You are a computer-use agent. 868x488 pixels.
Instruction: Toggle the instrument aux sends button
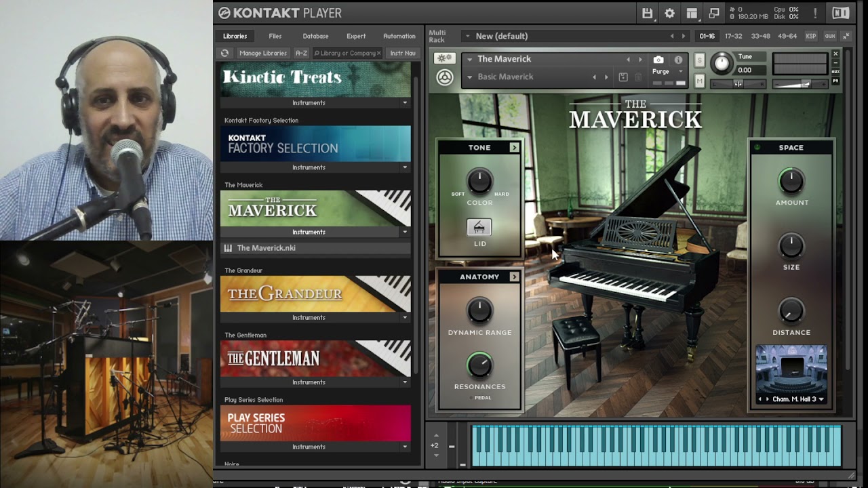click(835, 71)
